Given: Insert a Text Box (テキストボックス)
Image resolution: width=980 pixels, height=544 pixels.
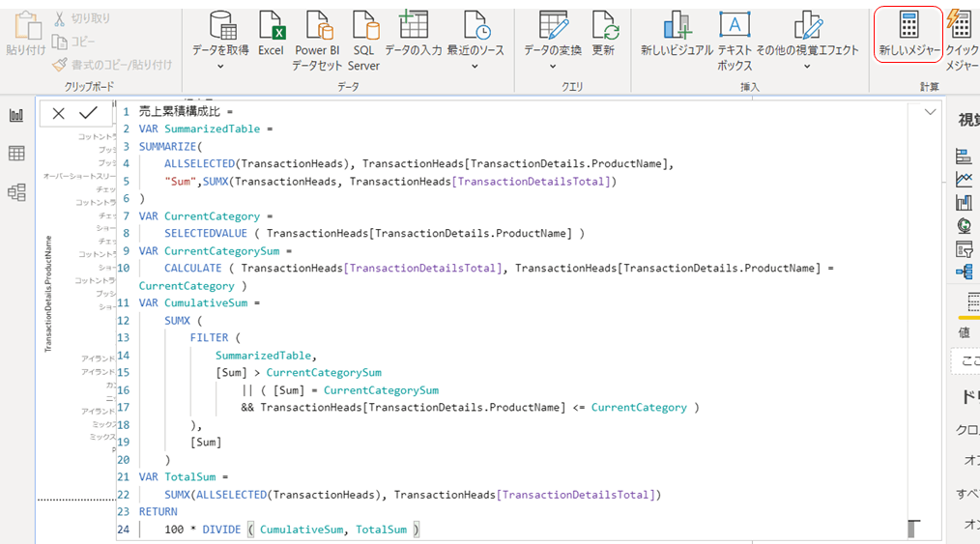Looking at the screenshot, I should pyautogui.click(x=735, y=41).
